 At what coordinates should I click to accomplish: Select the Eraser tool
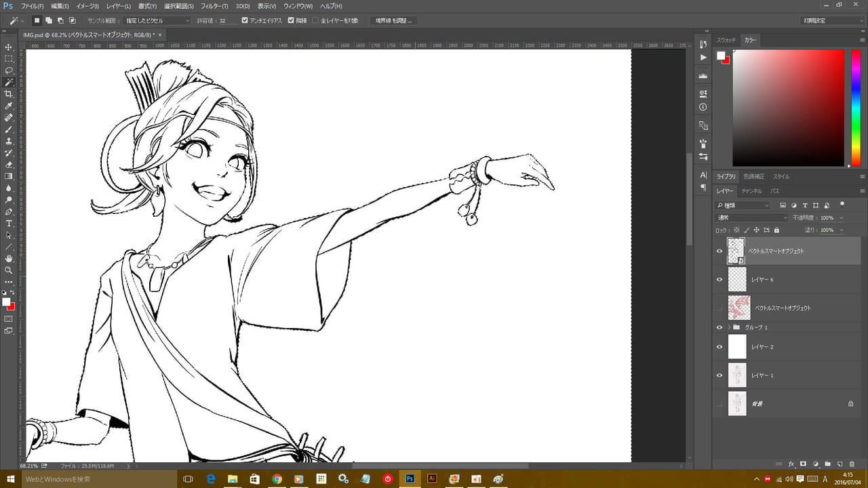coord(9,164)
